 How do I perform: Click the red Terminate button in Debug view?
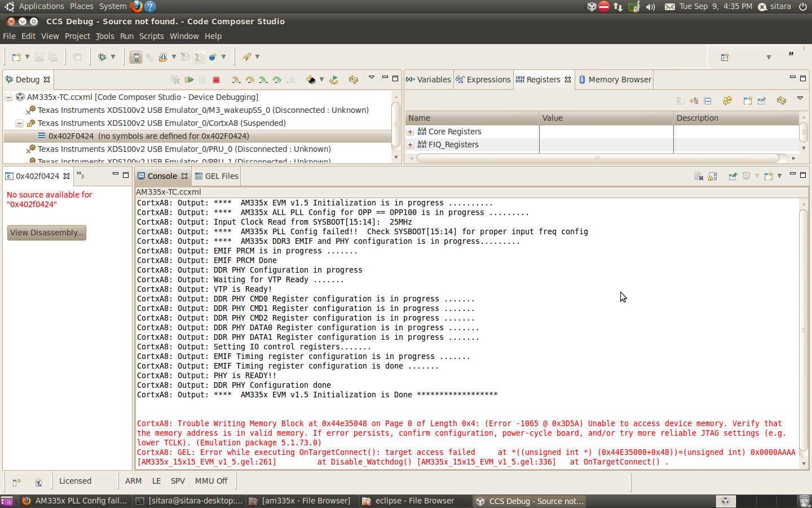(x=216, y=80)
